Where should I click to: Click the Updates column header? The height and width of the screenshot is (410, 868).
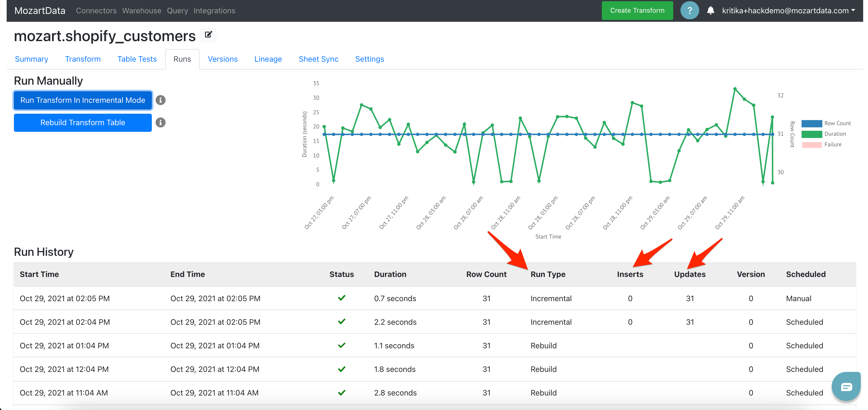click(x=690, y=274)
